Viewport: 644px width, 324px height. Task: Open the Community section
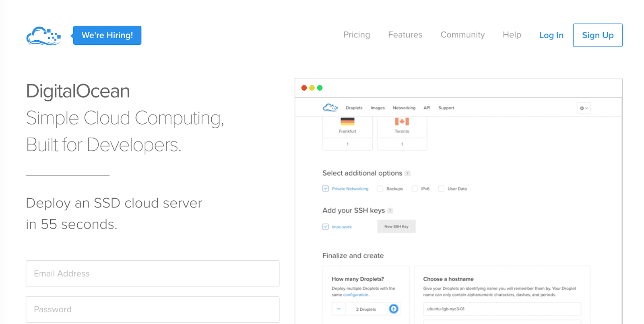462,35
